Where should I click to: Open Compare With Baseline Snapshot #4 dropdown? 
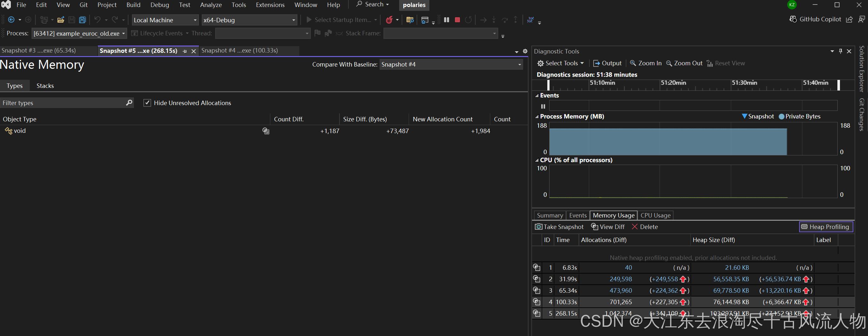click(x=451, y=64)
